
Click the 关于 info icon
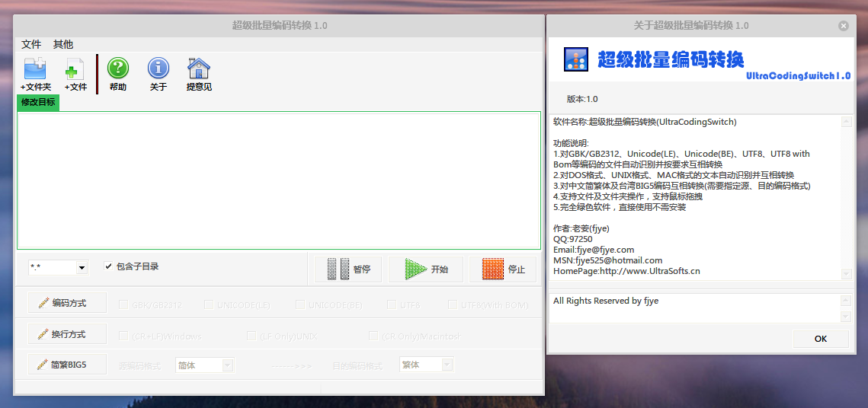pos(159,68)
